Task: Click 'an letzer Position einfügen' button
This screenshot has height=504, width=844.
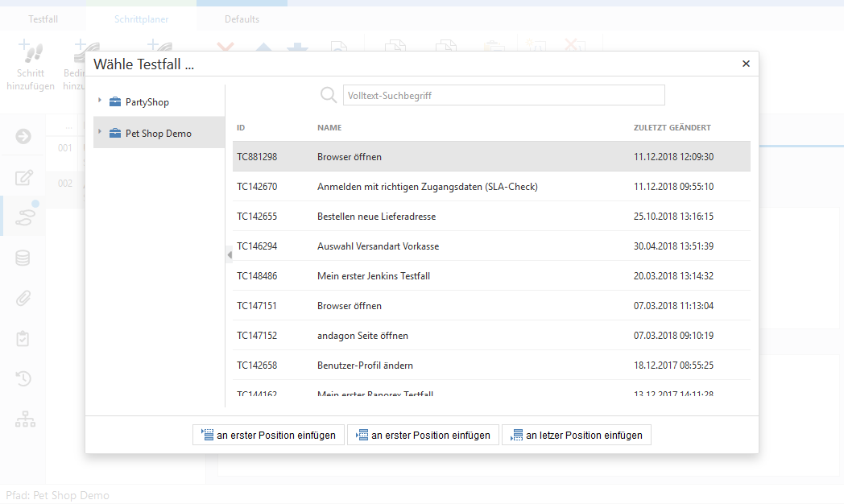Action: (576, 435)
